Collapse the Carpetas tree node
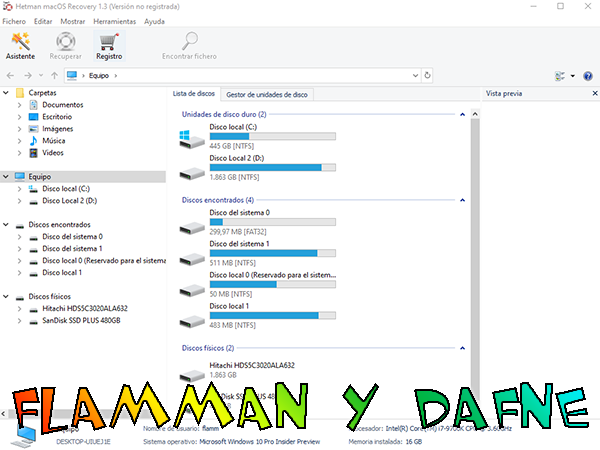The image size is (600, 450). [x=6, y=93]
